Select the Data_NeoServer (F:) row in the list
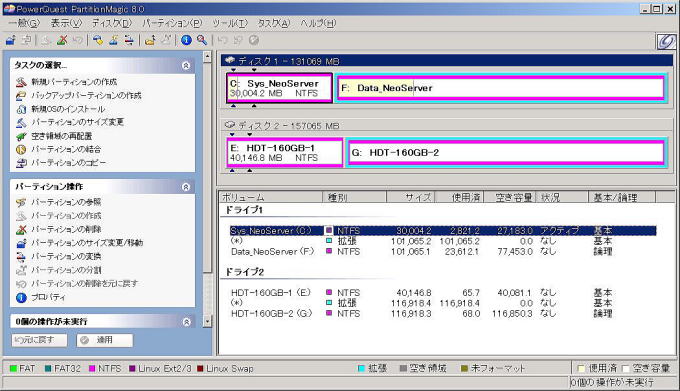This screenshot has height=391, width=680. 443,251
